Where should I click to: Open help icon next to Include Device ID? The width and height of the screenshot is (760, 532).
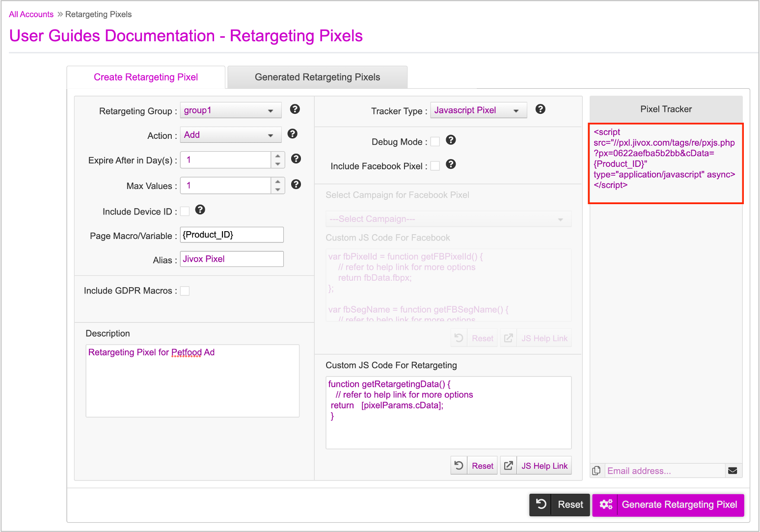[x=200, y=210]
